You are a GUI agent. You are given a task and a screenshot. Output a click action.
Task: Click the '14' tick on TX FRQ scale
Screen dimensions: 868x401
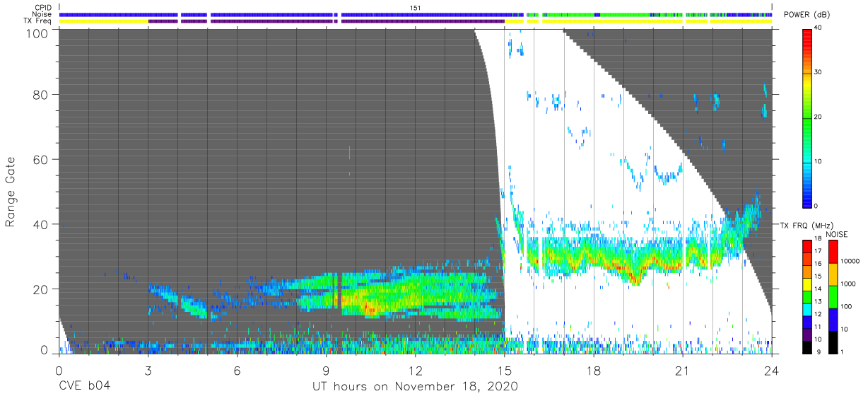[818, 290]
